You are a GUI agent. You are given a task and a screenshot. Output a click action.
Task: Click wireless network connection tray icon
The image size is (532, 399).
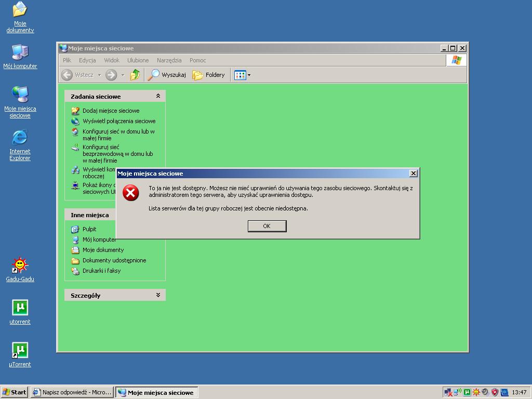coord(457,392)
